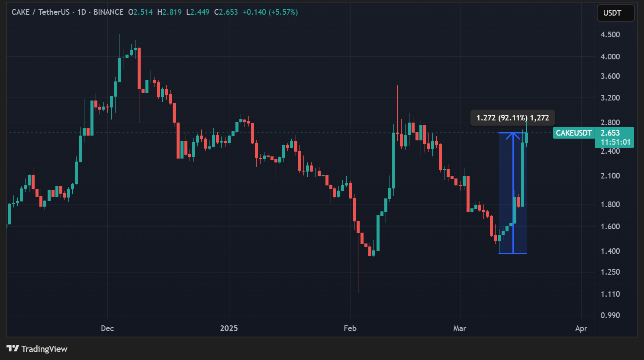Click the 4.500 price scale label
The width and height of the screenshot is (644, 360).
click(x=610, y=35)
